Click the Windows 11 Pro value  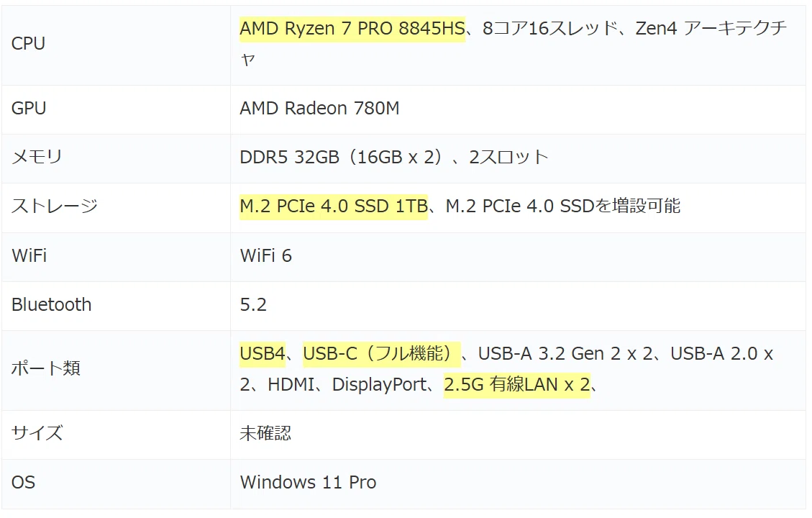point(308,482)
